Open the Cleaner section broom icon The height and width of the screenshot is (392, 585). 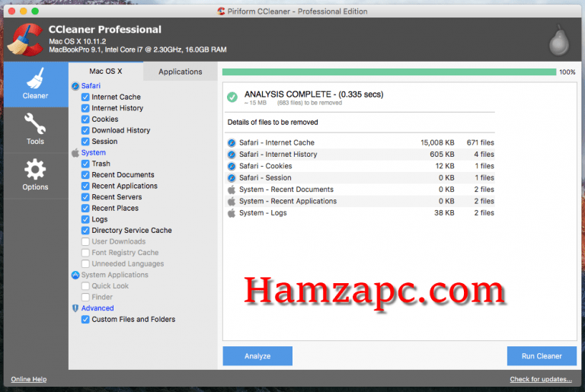36,78
